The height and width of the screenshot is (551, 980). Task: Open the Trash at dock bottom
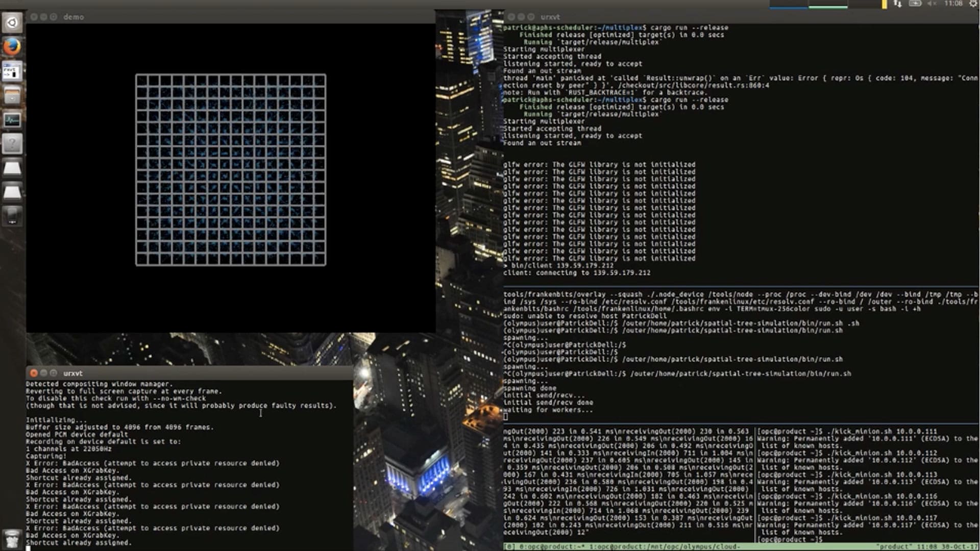12,539
